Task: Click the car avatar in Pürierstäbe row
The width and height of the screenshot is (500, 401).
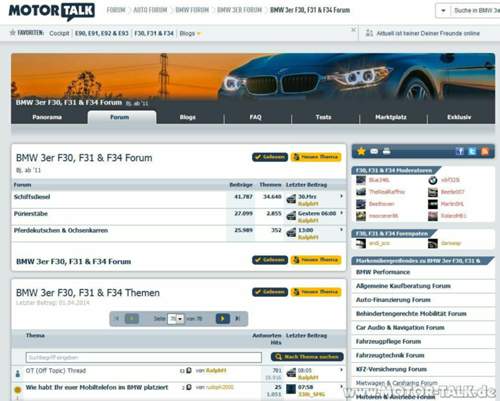Action: tap(291, 216)
